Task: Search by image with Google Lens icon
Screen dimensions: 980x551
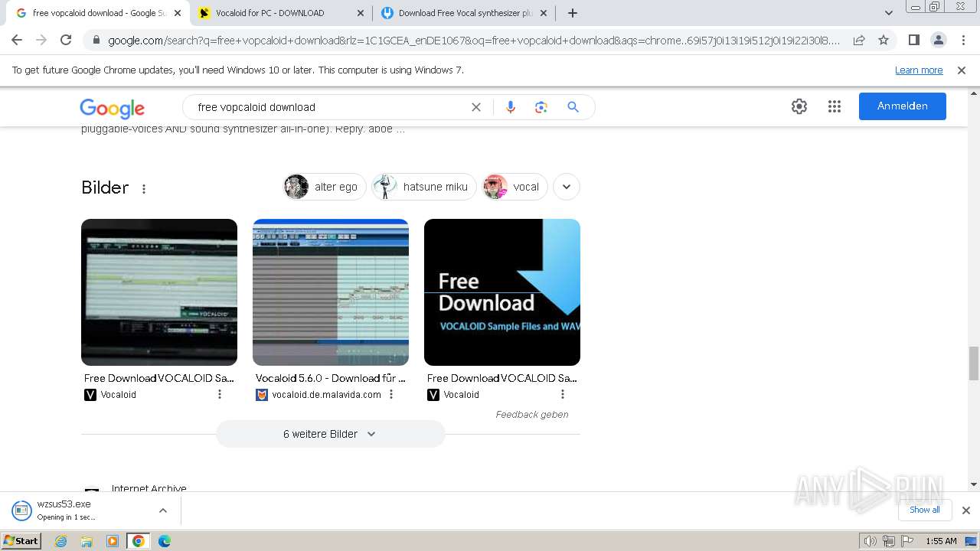Action: pos(541,107)
